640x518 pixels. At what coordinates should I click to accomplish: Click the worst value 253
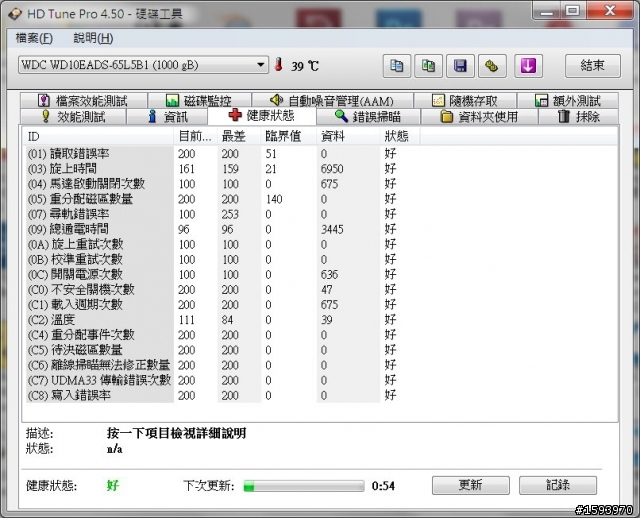click(230, 214)
